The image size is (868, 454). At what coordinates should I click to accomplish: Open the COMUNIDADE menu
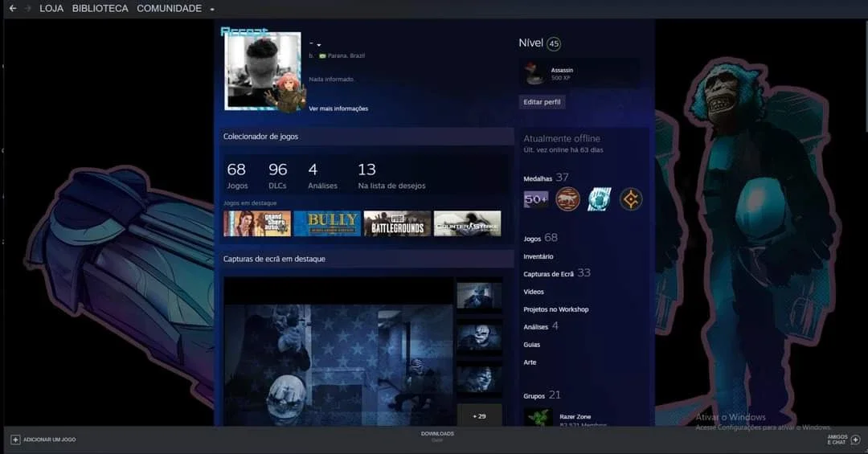click(169, 8)
